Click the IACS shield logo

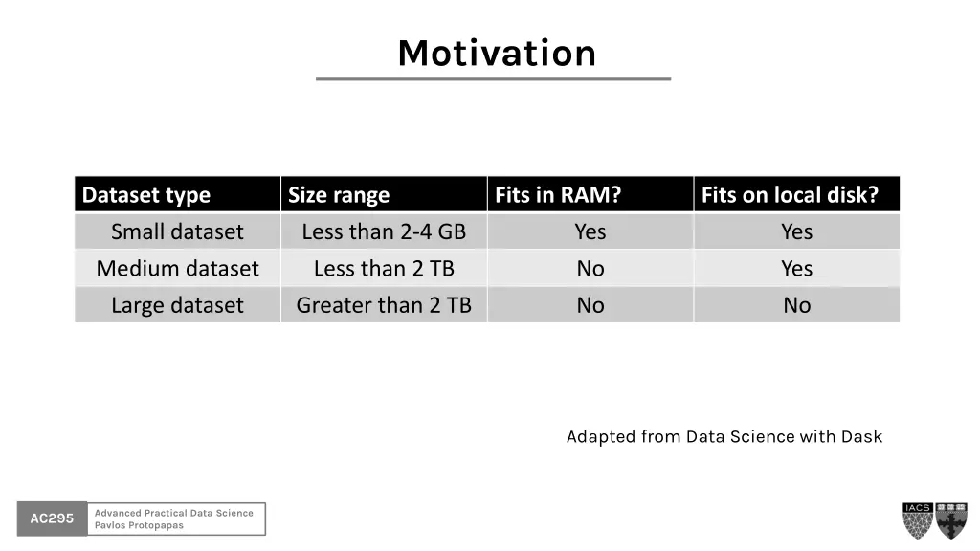918,520
